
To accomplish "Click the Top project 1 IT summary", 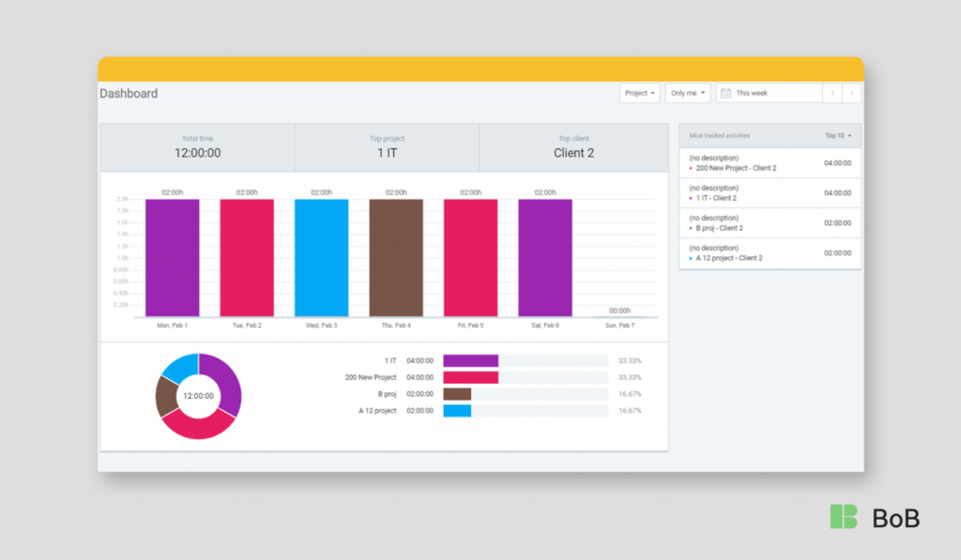I will (x=387, y=147).
